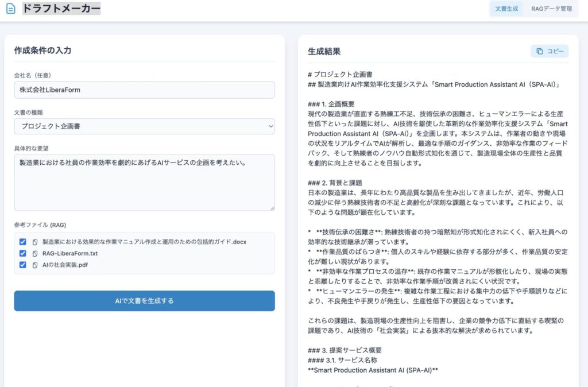
Task: Click the 具体的な要望 label
Action: click(32, 149)
